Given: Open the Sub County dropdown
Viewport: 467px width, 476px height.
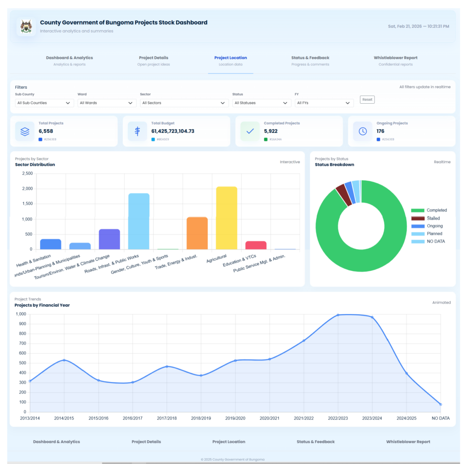Looking at the screenshot, I should point(44,103).
